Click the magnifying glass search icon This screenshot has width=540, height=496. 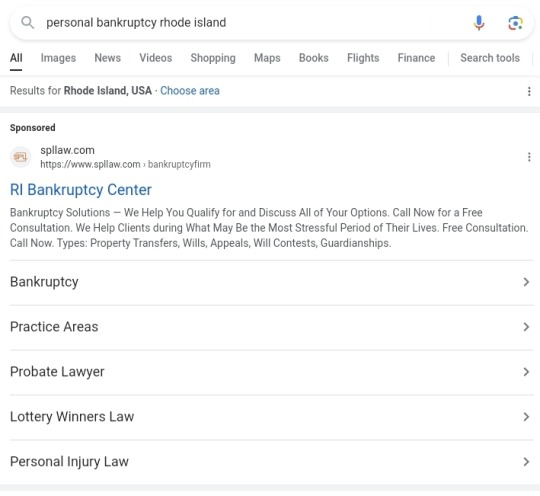pyautogui.click(x=28, y=23)
